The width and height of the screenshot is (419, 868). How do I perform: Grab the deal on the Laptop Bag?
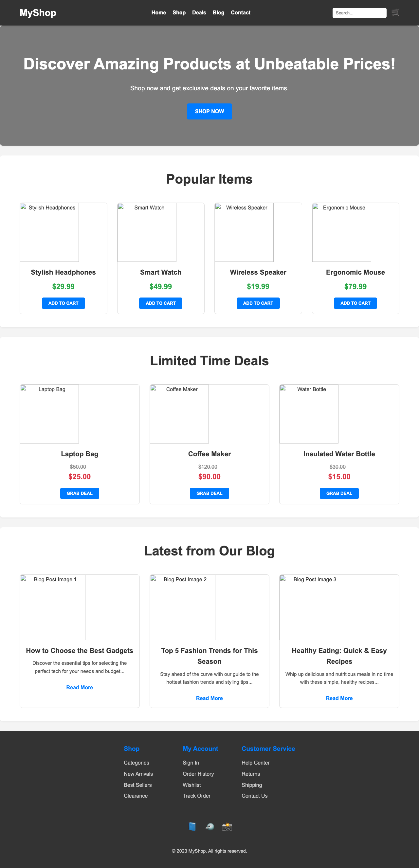pos(80,493)
